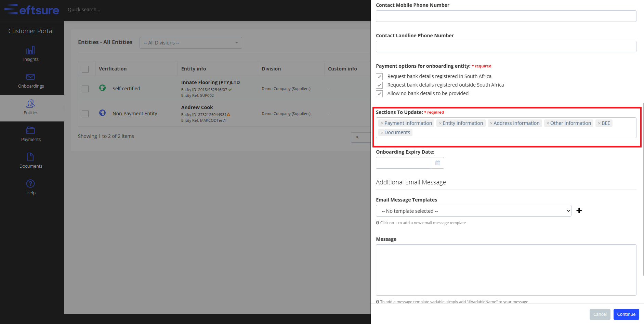
Task: Uncheck Request bank details registered in South Africa
Action: click(x=379, y=76)
